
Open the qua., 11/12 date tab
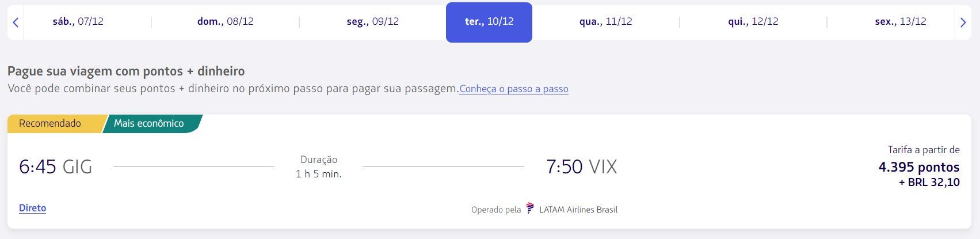(606, 22)
